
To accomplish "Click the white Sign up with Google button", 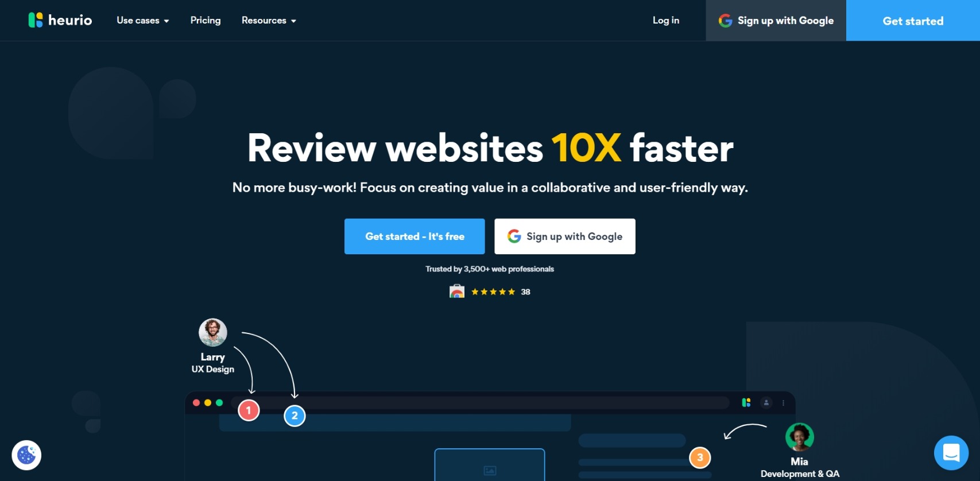I will 565,236.
